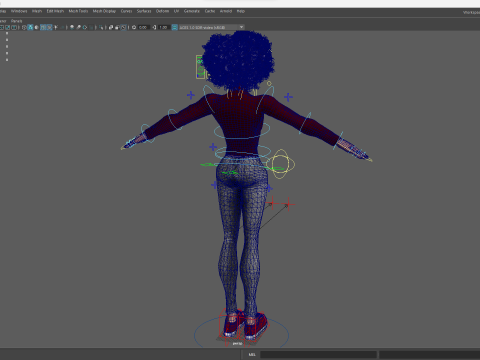Click the command output field beside command line
Screen dimensions: 480x360
coord(429,354)
